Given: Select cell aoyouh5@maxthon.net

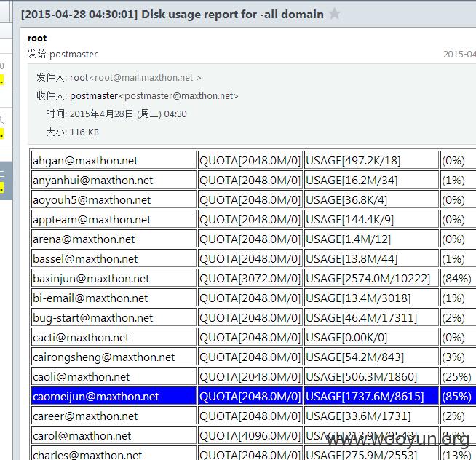Looking at the screenshot, I should [x=114, y=199].
